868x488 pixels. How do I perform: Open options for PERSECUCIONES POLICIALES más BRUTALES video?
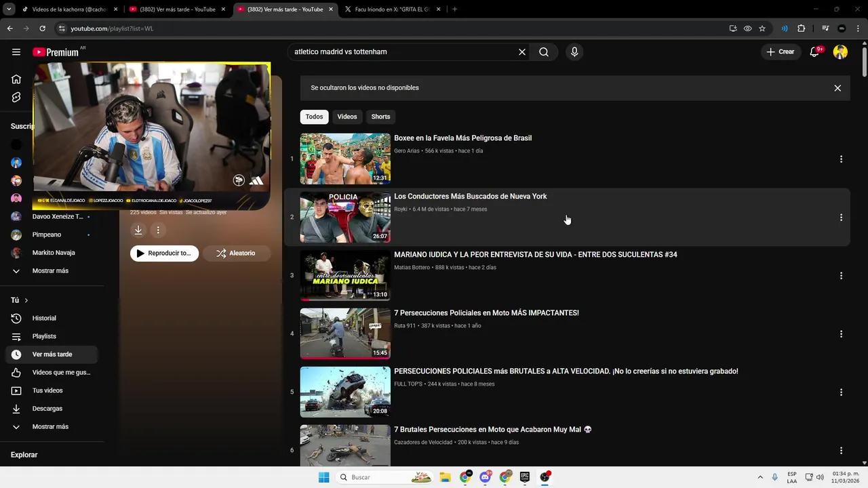pyautogui.click(x=841, y=392)
